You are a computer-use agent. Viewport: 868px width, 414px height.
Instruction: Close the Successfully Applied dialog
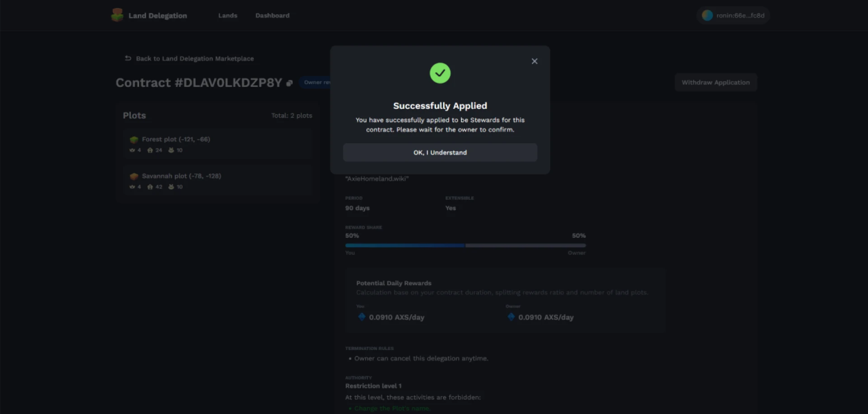pyautogui.click(x=534, y=61)
